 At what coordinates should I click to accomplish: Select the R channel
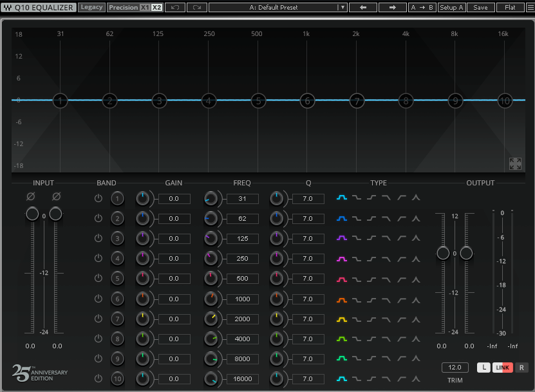(x=521, y=368)
